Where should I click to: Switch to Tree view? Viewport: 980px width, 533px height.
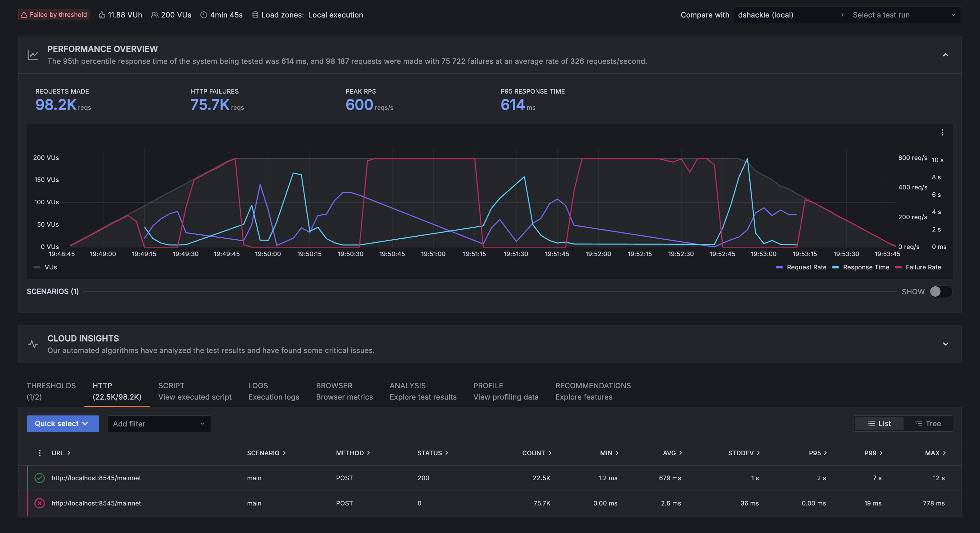tap(928, 424)
